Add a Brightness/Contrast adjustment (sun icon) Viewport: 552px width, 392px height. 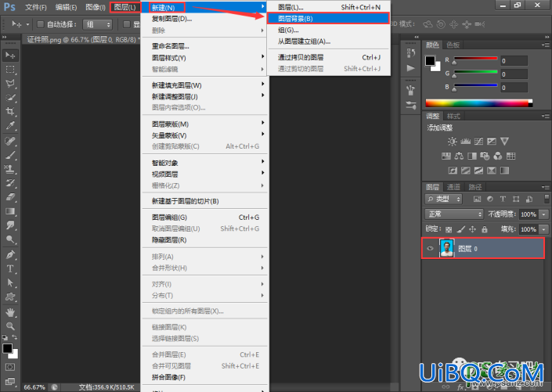pyautogui.click(x=452, y=142)
